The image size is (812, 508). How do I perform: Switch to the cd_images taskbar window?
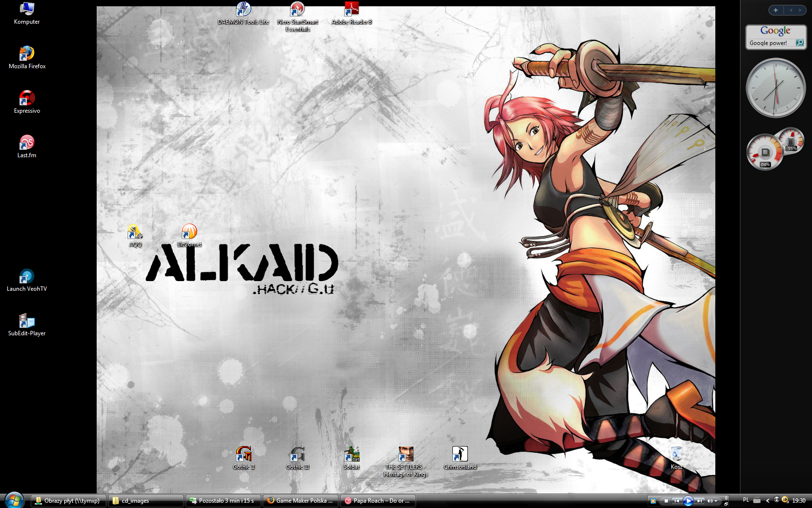point(145,501)
